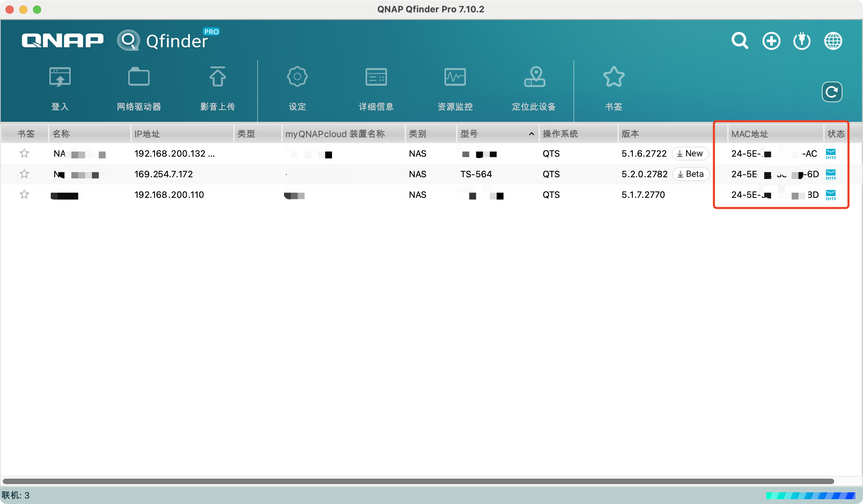Open the 书签 bookmarks toolbar tool
The height and width of the screenshot is (504, 863).
(614, 89)
